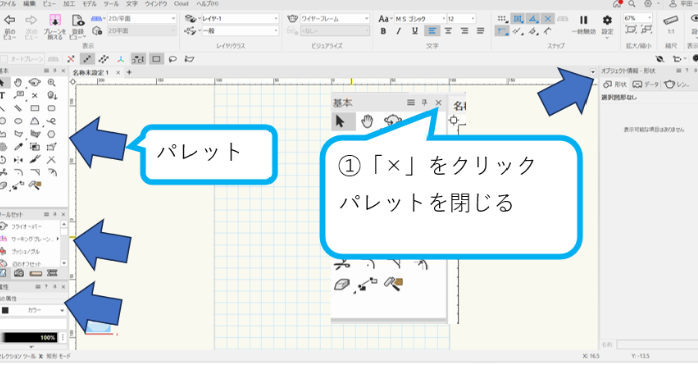Select the Callout tool in basic palette
This screenshot has height=365, width=698.
click(x=18, y=95)
